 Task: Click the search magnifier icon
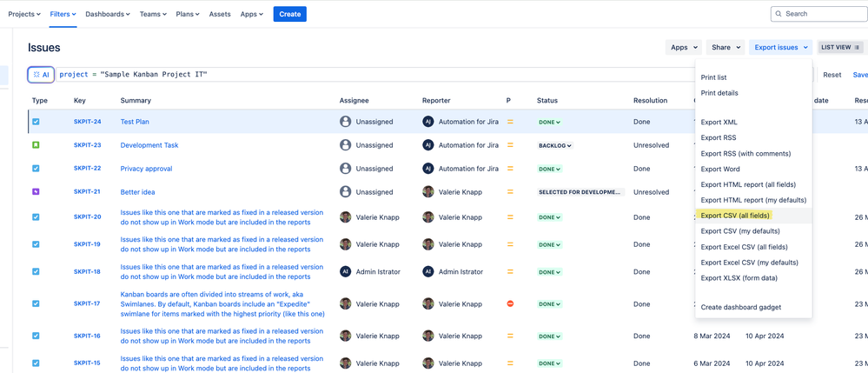coord(779,14)
